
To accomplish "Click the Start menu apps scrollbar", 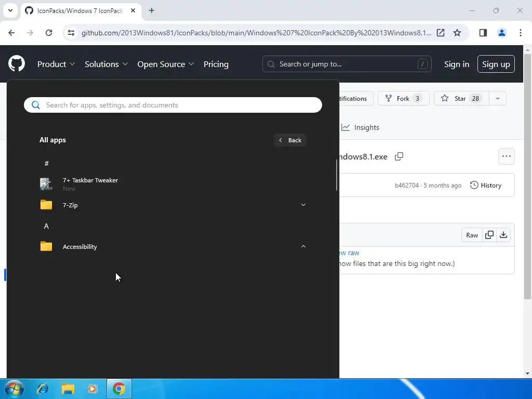I will coord(337,175).
